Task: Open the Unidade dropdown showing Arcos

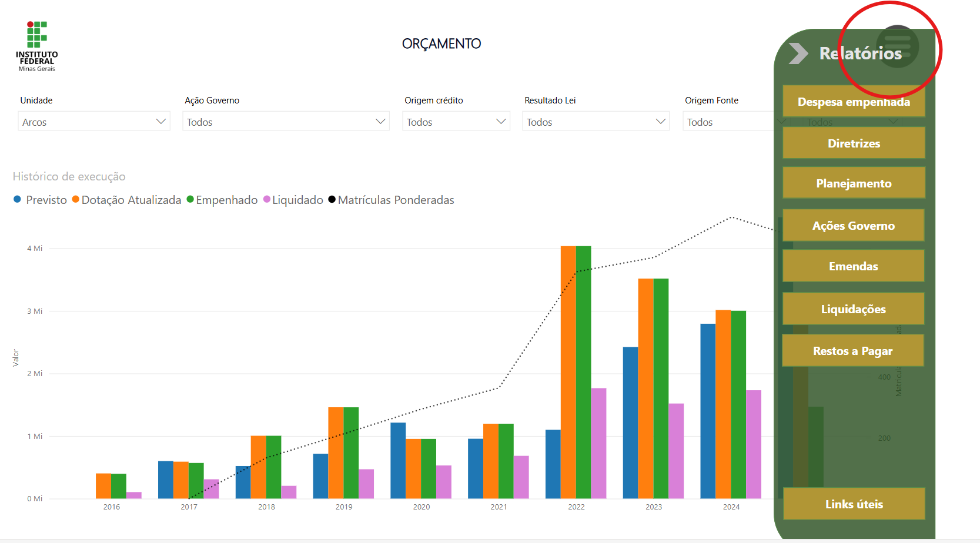Action: tap(94, 122)
